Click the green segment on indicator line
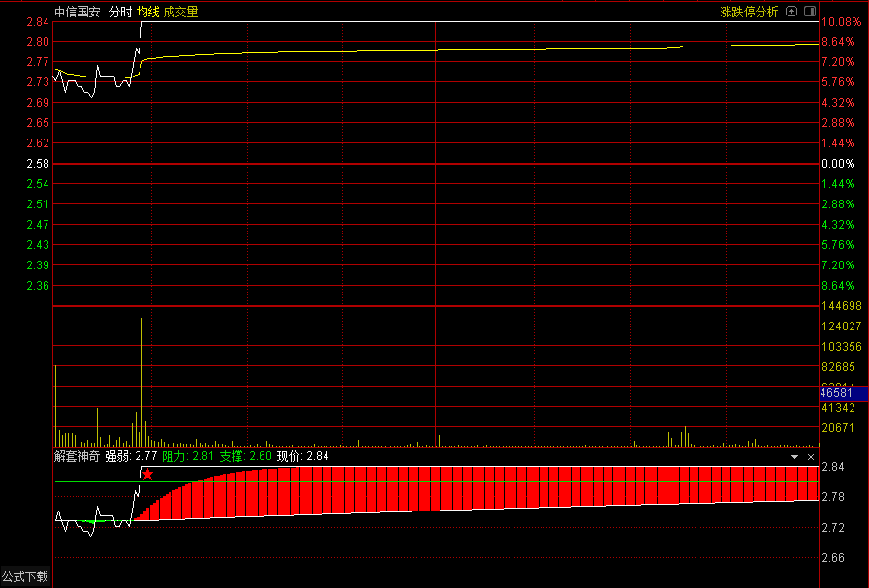 pyautogui.click(x=94, y=522)
